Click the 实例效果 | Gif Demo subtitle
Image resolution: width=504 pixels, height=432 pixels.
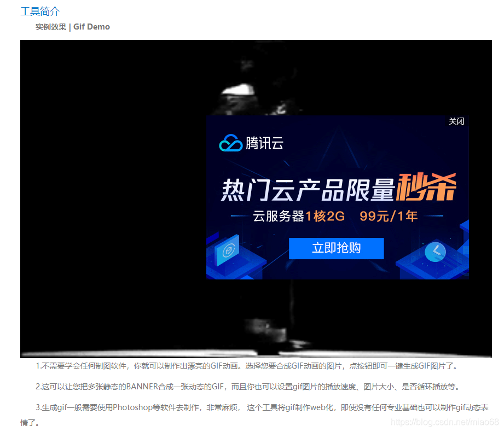click(x=73, y=27)
